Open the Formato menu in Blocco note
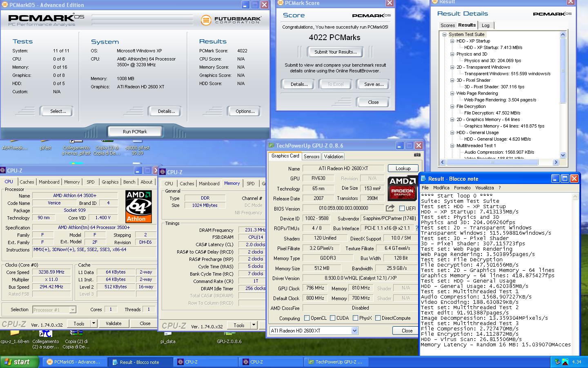The width and height of the screenshot is (588, 368). (462, 188)
